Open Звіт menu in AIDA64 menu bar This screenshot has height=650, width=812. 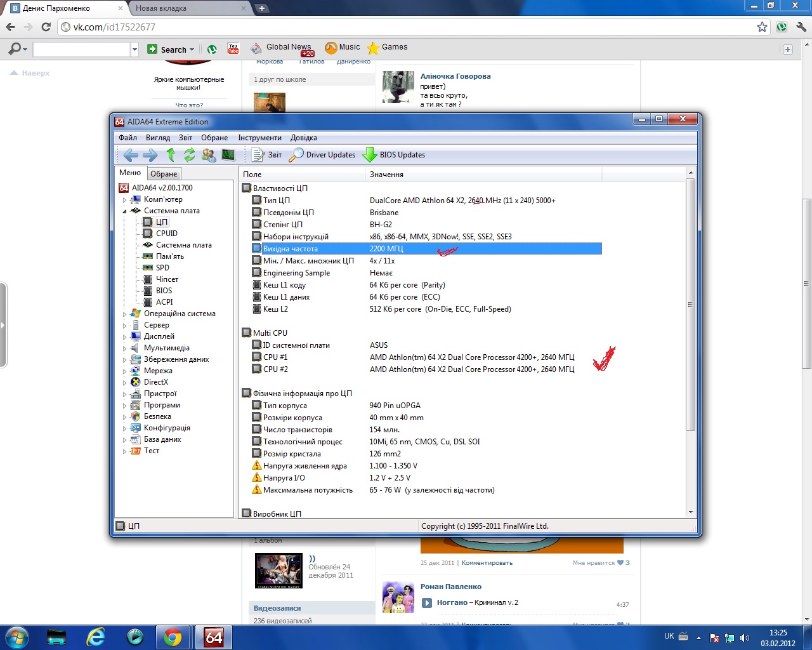tap(185, 138)
